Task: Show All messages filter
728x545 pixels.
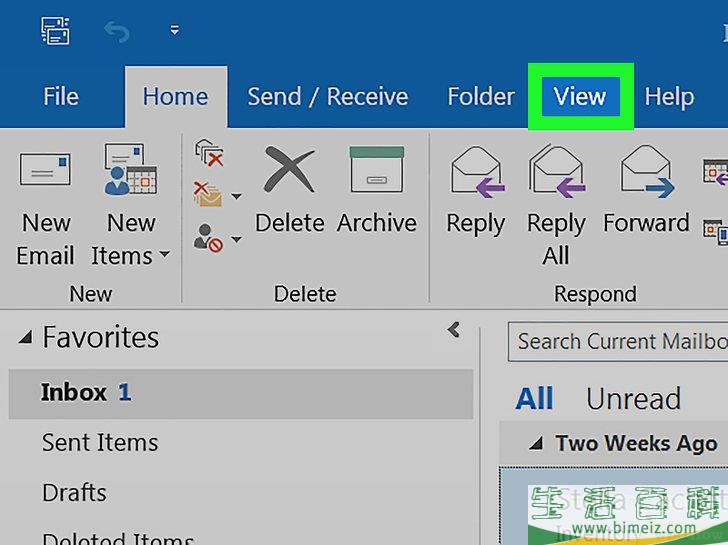Action: tap(534, 398)
